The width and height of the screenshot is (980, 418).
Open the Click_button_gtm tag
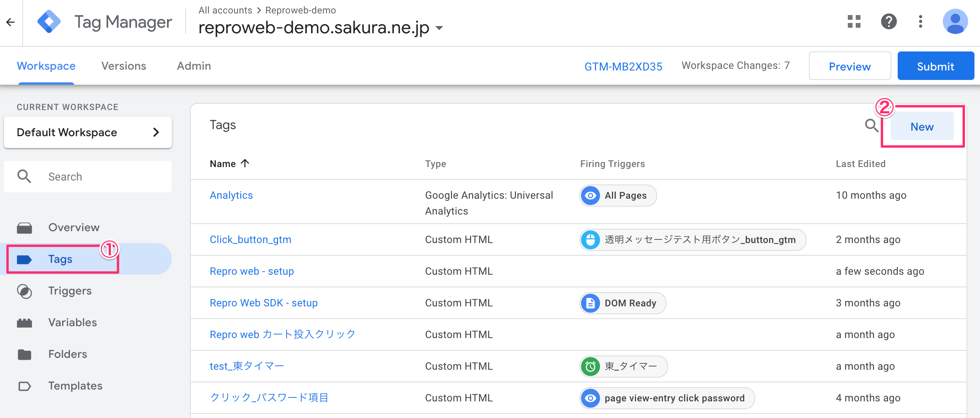click(x=251, y=239)
